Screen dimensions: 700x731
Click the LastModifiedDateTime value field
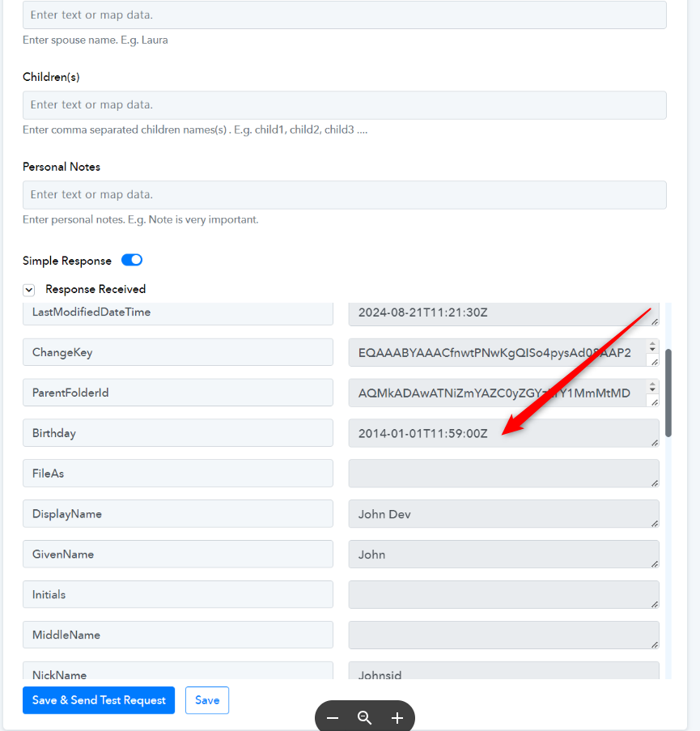point(504,313)
